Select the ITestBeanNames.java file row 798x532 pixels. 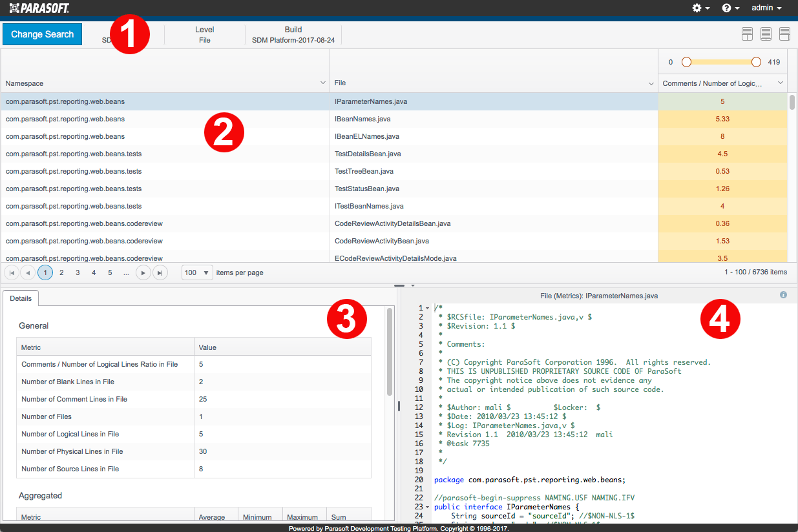369,206
